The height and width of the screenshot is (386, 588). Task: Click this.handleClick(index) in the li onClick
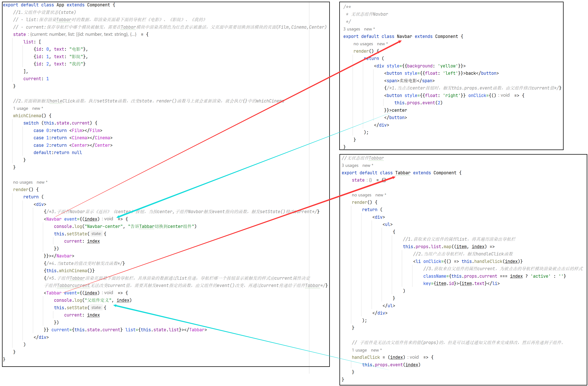[491, 261]
